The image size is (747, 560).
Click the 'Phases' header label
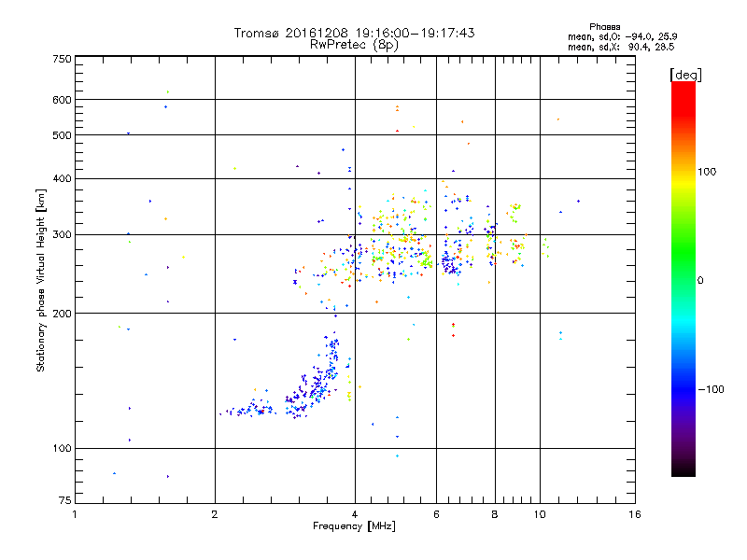pos(604,27)
